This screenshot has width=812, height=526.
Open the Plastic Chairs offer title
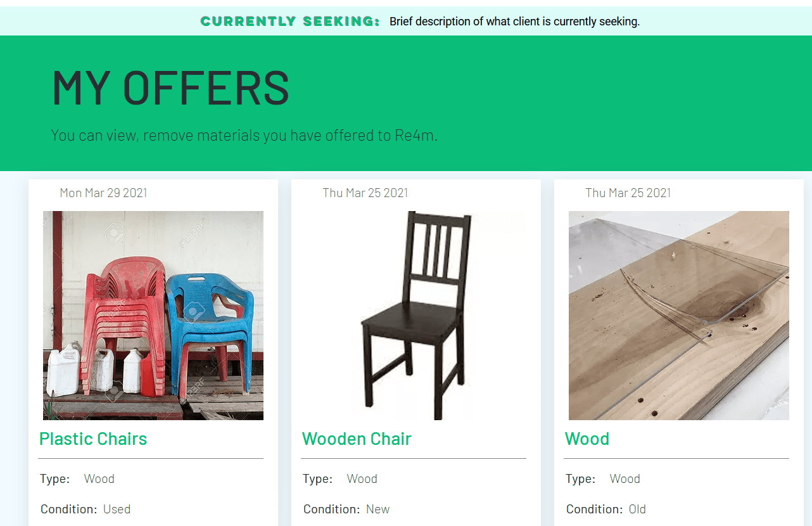click(93, 439)
